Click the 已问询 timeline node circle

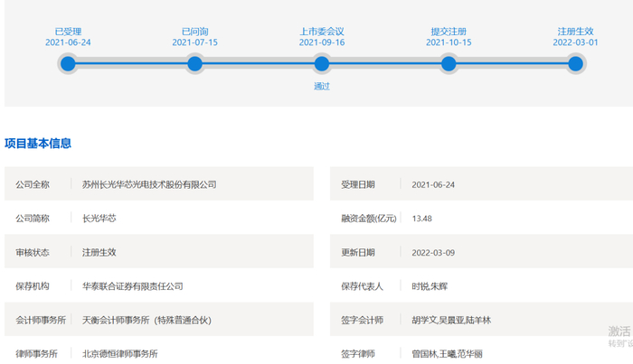point(194,64)
